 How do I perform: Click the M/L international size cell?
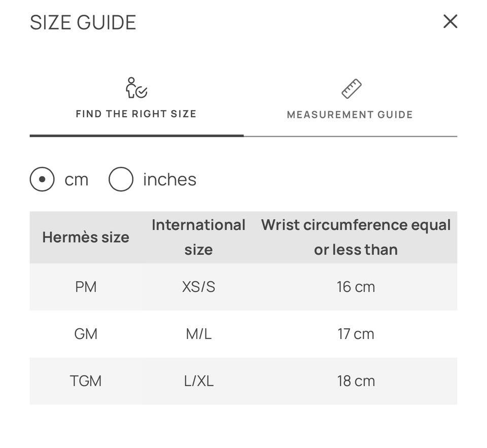(x=198, y=334)
